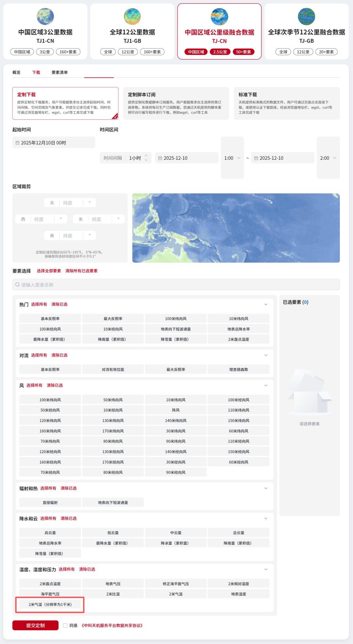Image resolution: width=353 pixels, height=644 pixels.
Task: Collapse the 对流 category section
Action: pos(266,355)
